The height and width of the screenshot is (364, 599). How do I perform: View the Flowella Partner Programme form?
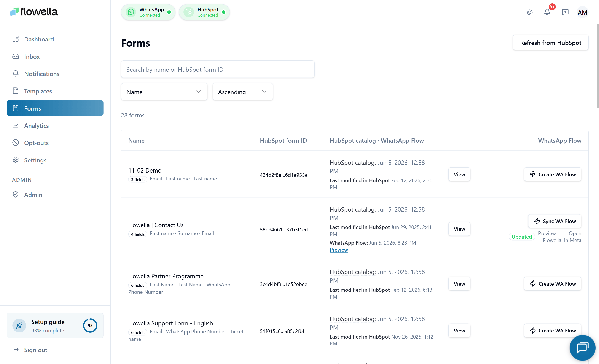[459, 284]
